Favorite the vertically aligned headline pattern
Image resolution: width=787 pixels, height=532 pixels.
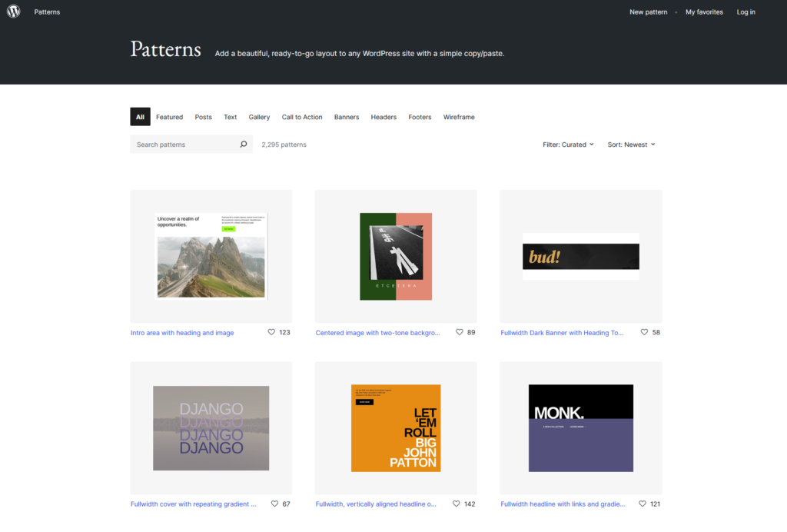click(457, 504)
